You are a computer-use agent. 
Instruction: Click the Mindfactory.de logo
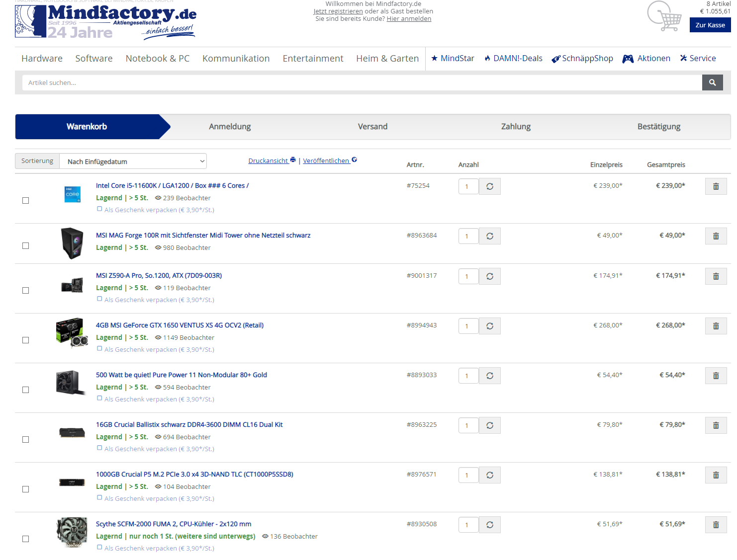coord(105,21)
